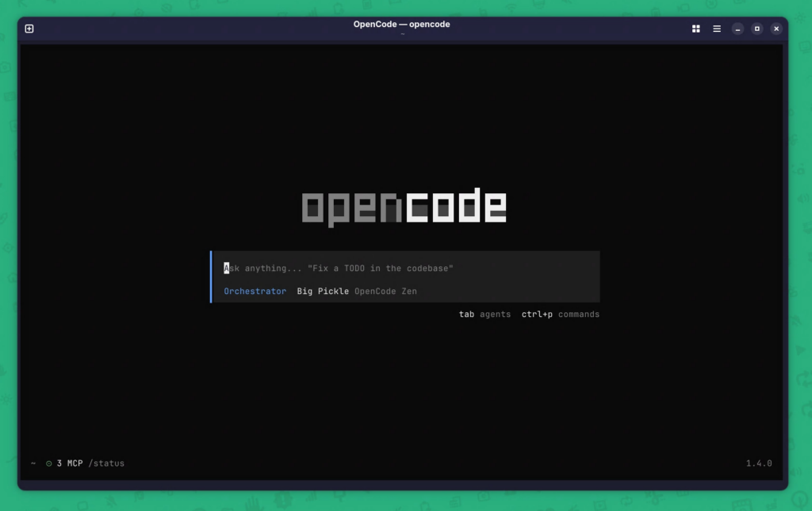Switch agent by clicking Orchestrator label
The image size is (812, 511).
tap(255, 292)
